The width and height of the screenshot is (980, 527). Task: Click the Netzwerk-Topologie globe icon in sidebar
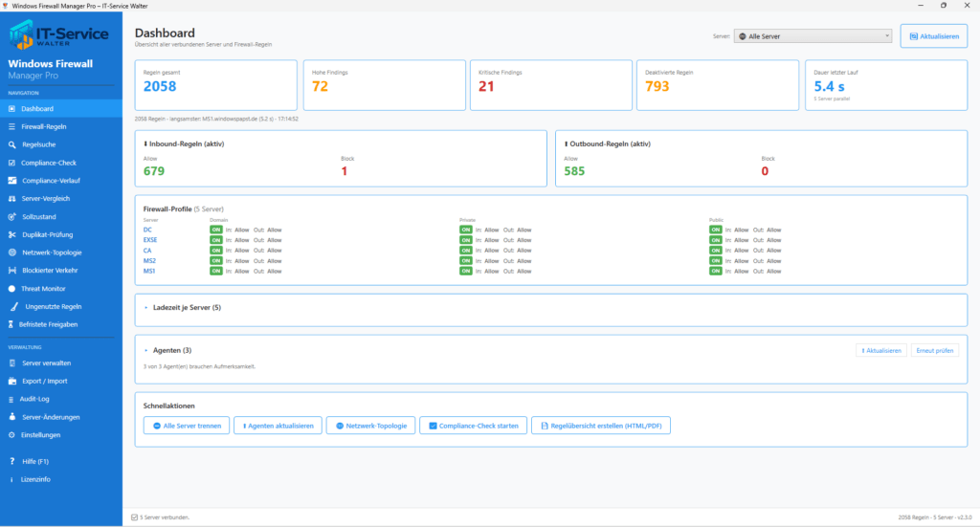point(11,253)
